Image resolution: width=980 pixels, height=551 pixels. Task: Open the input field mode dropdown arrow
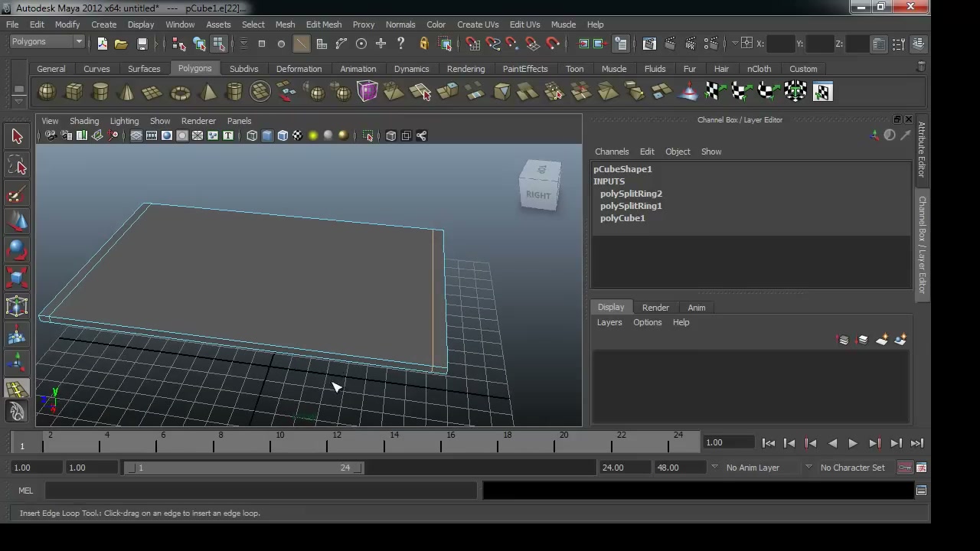[735, 44]
